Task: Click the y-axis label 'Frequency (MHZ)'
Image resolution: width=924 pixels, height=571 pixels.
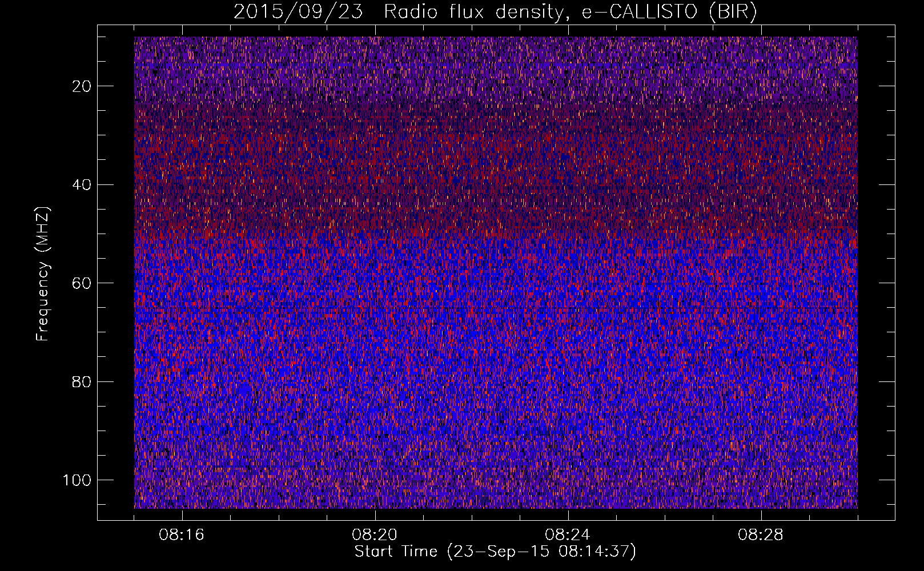Action: pos(43,274)
